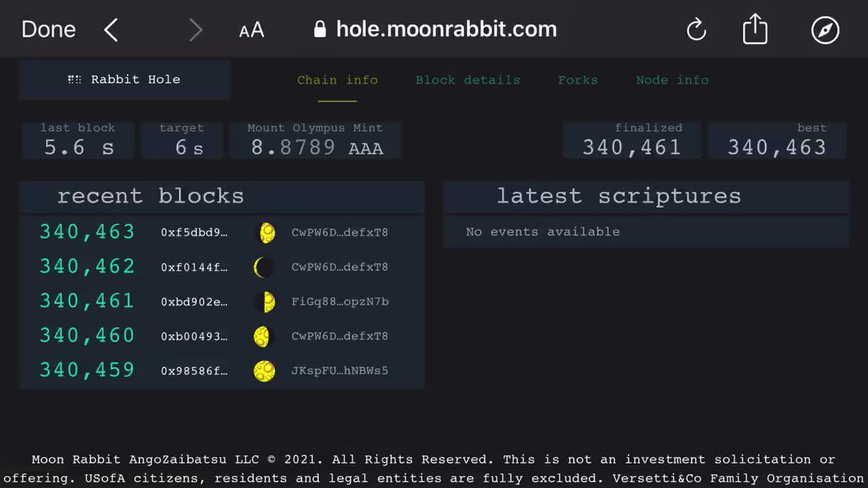Click full moon identicon in row 340,459

(x=265, y=372)
